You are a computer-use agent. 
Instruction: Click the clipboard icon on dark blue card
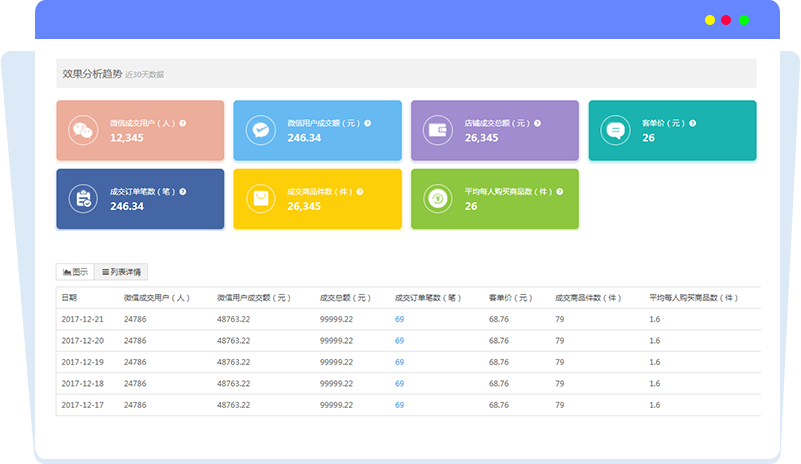tap(82, 198)
